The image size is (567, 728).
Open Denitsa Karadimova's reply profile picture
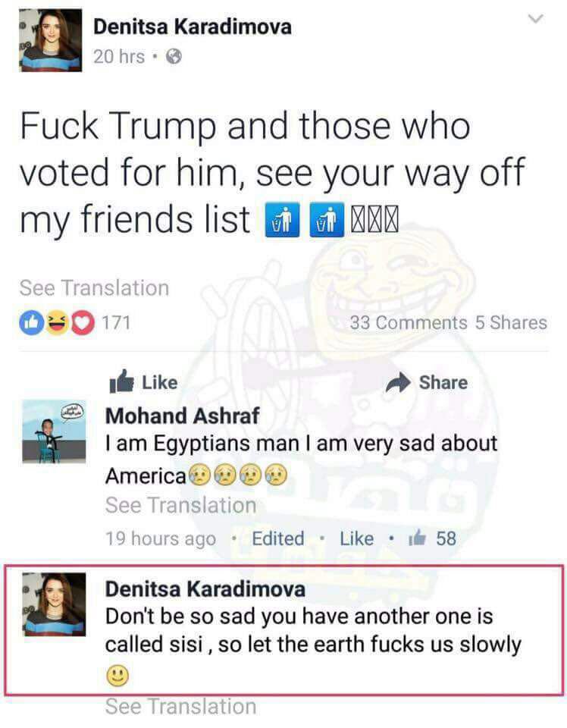(54, 604)
